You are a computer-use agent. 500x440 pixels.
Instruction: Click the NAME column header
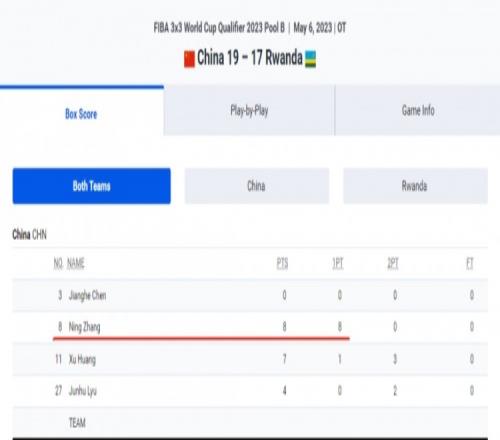pos(76,264)
